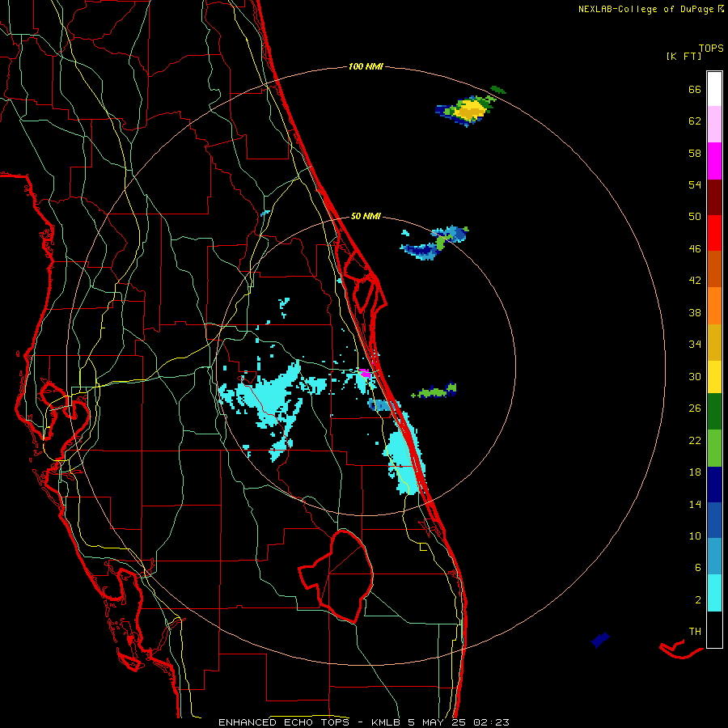Click the '34' scale label
The image size is (728, 728).
(x=695, y=345)
